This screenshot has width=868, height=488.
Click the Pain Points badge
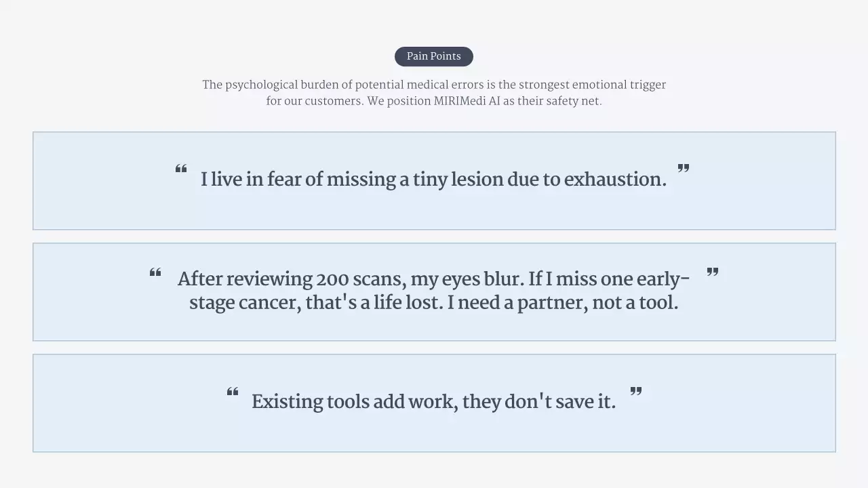(x=433, y=56)
